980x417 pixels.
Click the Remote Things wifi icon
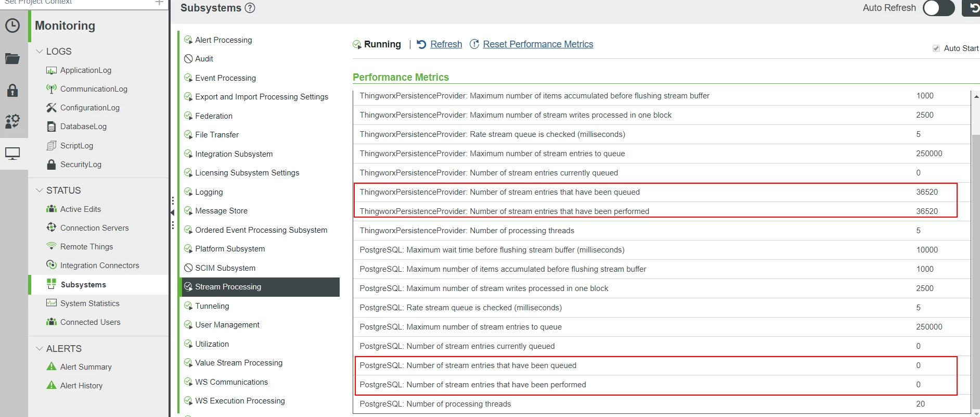(51, 246)
